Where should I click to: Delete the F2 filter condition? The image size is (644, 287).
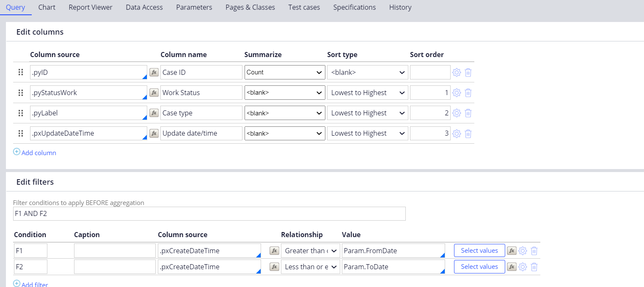pyautogui.click(x=534, y=267)
